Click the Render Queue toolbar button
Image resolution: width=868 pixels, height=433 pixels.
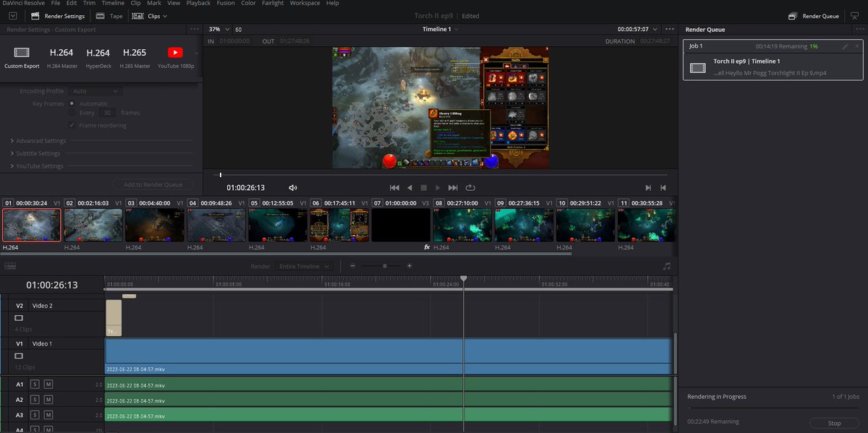pos(814,15)
